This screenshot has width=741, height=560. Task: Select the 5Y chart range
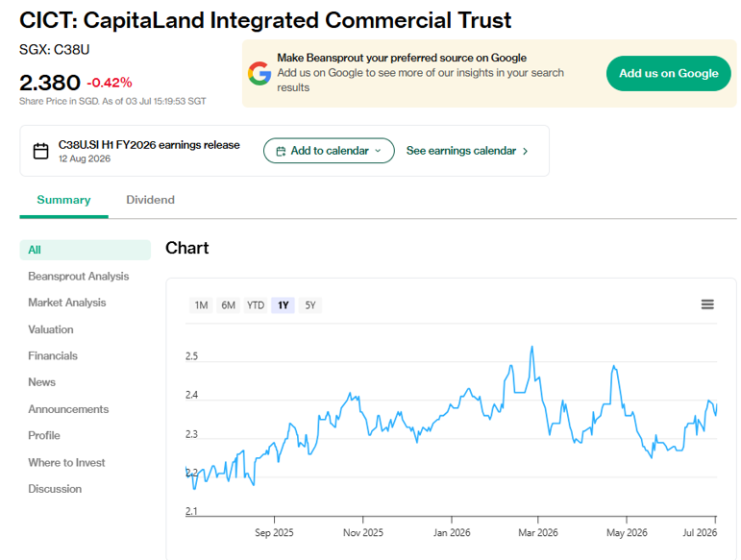[310, 305]
